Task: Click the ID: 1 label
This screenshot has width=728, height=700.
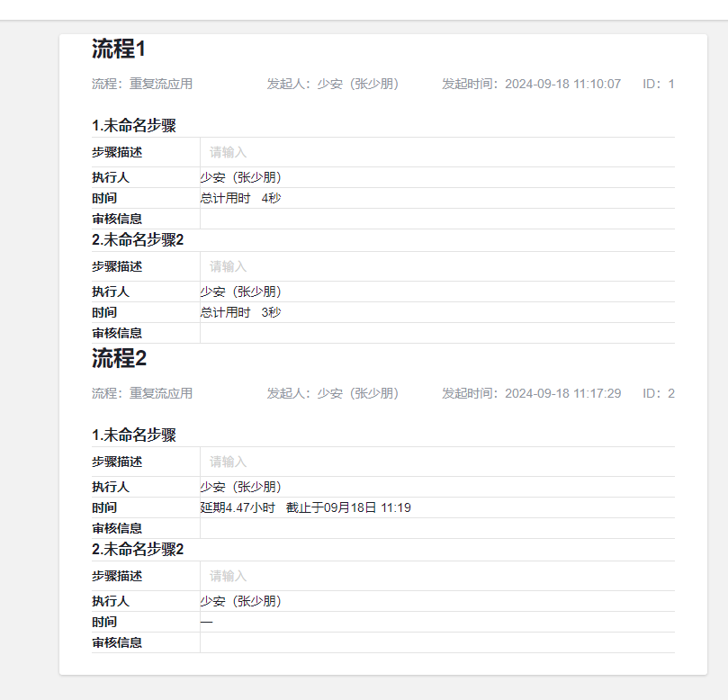Action: [x=659, y=84]
